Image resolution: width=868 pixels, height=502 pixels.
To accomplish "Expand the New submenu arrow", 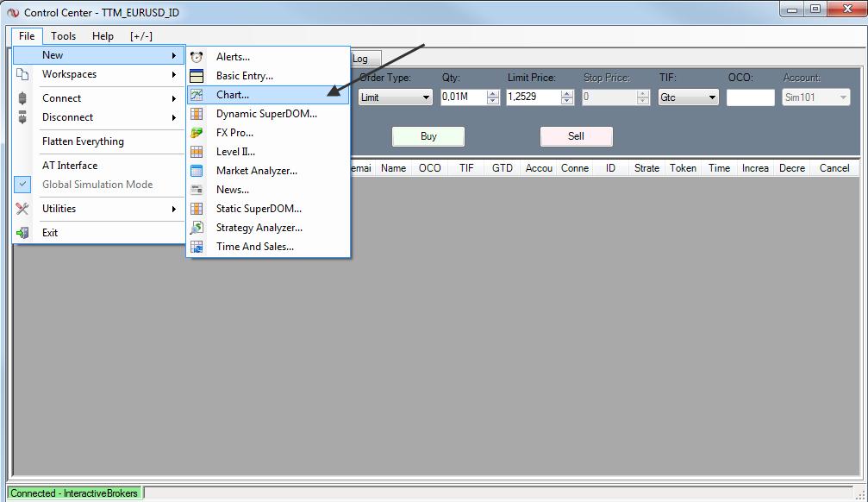I will [174, 55].
